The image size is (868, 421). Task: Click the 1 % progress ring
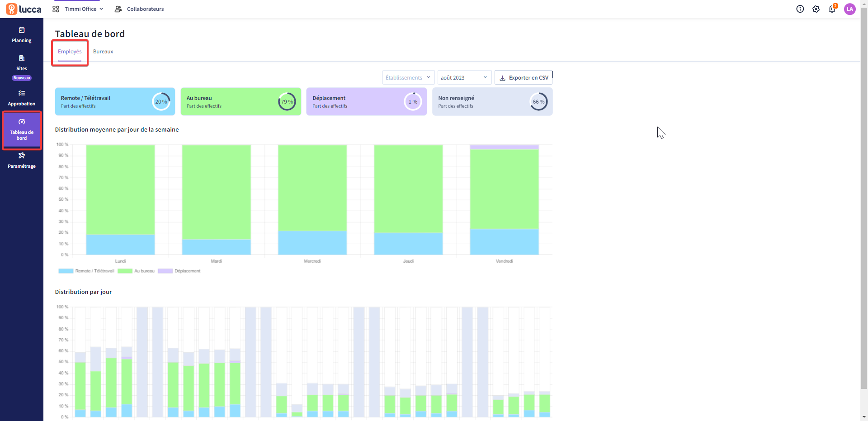pos(413,101)
